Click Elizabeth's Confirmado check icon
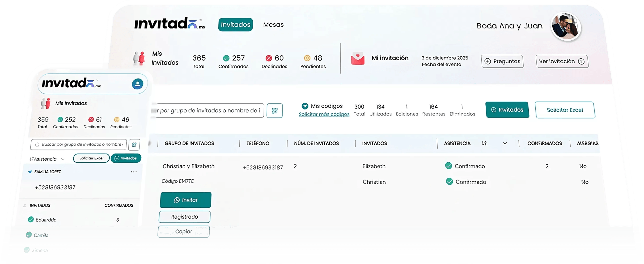This screenshot has width=644, height=264. [x=448, y=166]
